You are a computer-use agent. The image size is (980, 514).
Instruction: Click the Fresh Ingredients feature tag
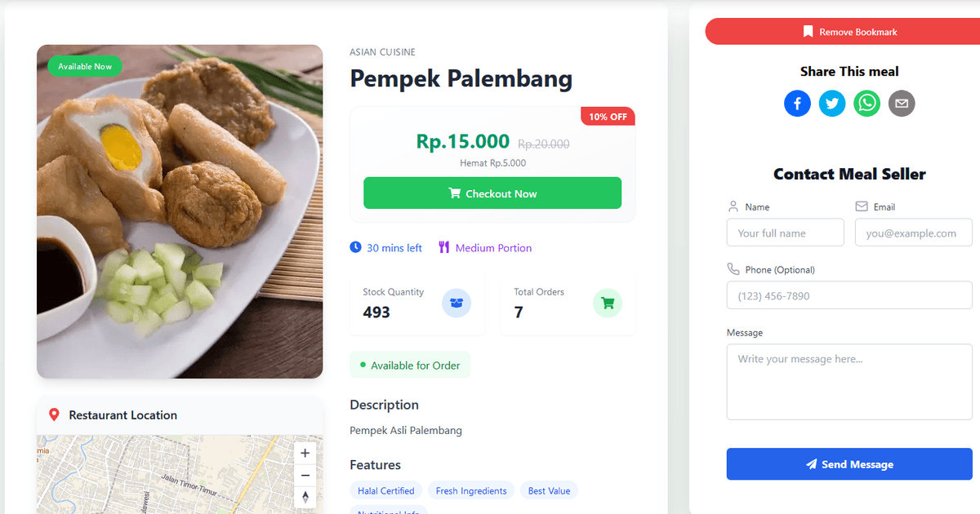click(471, 491)
